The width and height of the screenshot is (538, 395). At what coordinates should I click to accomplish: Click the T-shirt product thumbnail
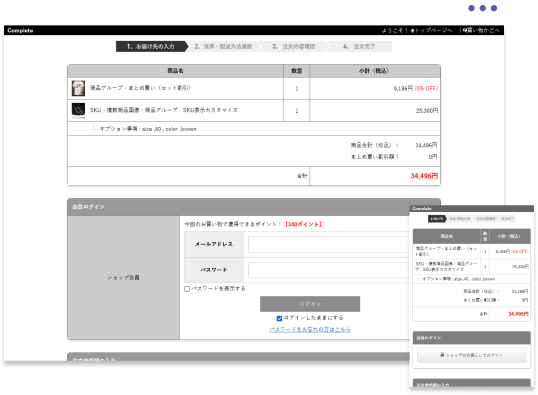(x=78, y=88)
